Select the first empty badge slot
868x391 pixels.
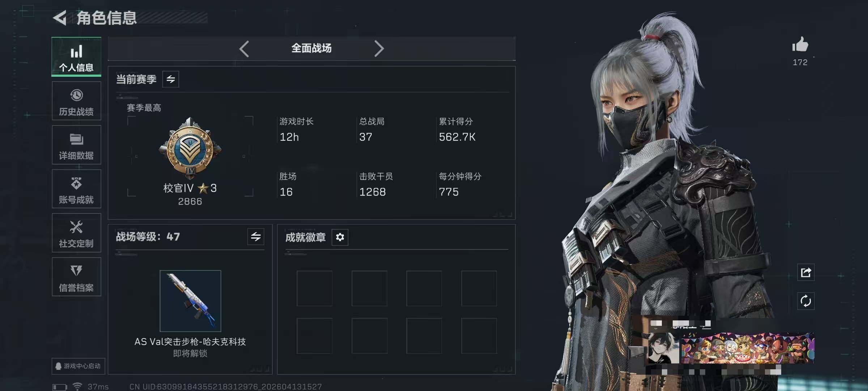pyautogui.click(x=314, y=288)
